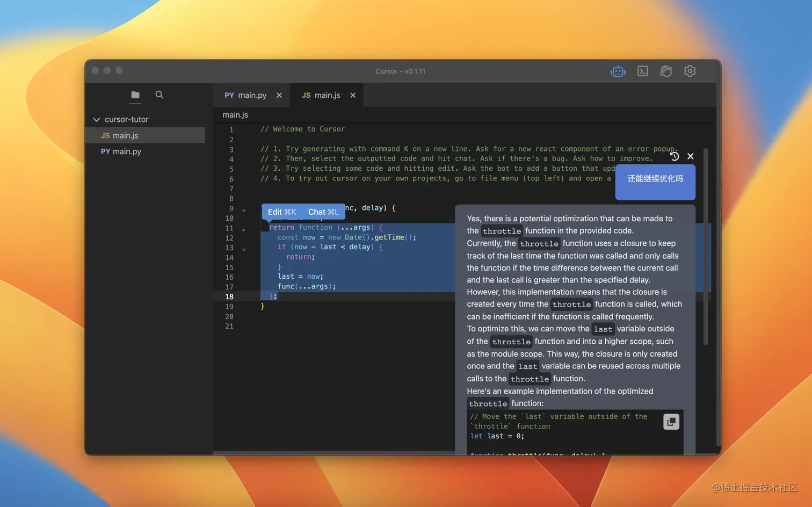The image size is (812, 507).
Task: Click the JS icon on main.js tab
Action: [x=306, y=95]
